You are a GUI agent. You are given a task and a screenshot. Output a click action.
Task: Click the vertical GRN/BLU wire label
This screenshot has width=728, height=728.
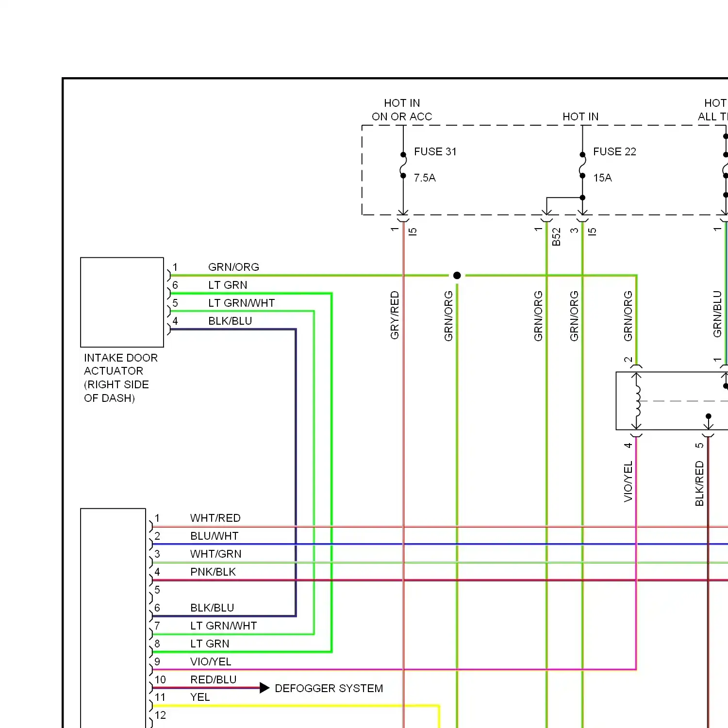[717, 314]
